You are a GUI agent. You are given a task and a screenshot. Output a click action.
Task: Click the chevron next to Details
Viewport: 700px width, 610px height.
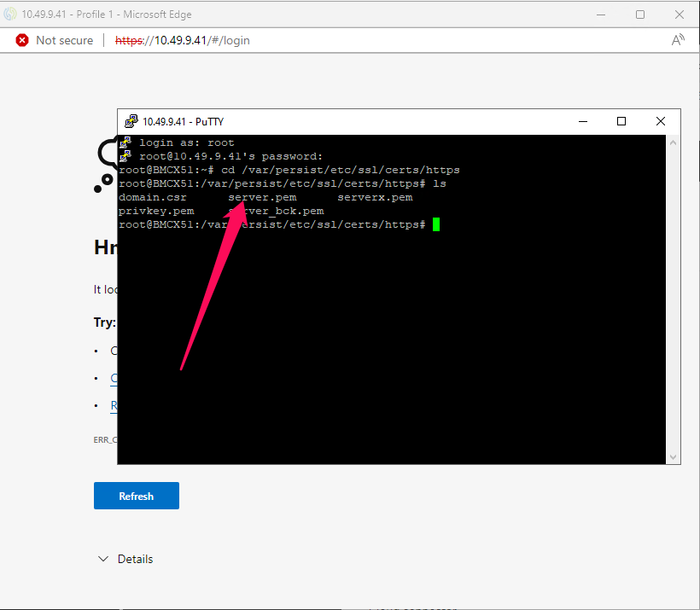[103, 559]
